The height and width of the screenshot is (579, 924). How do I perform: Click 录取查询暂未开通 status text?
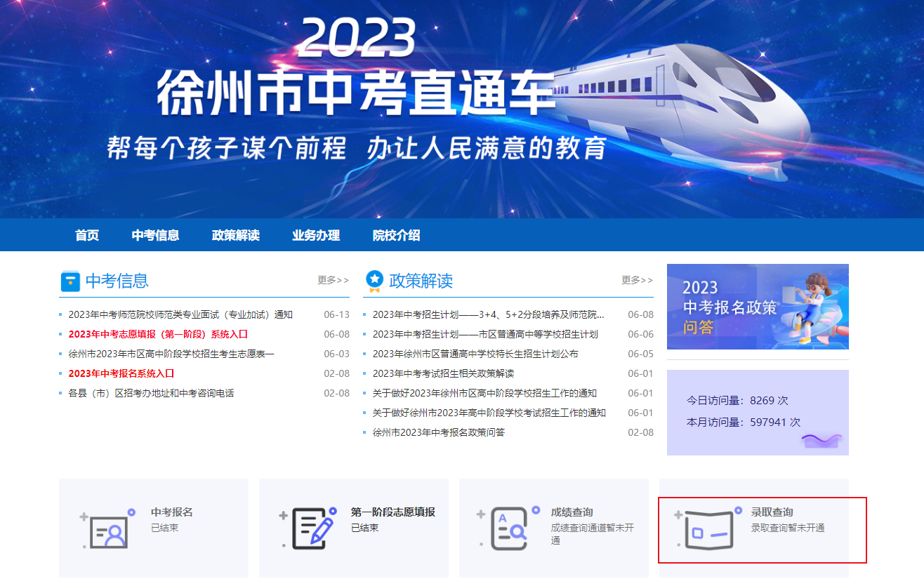click(x=788, y=528)
